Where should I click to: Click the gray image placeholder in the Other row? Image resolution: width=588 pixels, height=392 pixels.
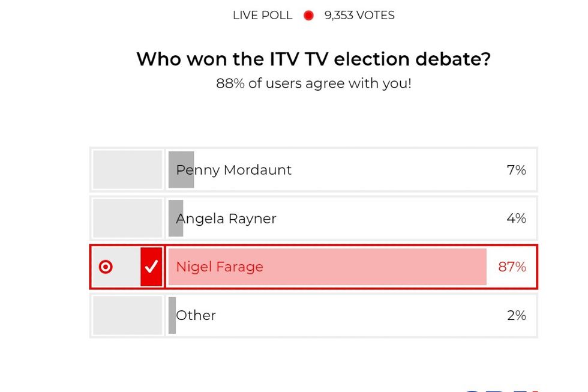coord(127,316)
